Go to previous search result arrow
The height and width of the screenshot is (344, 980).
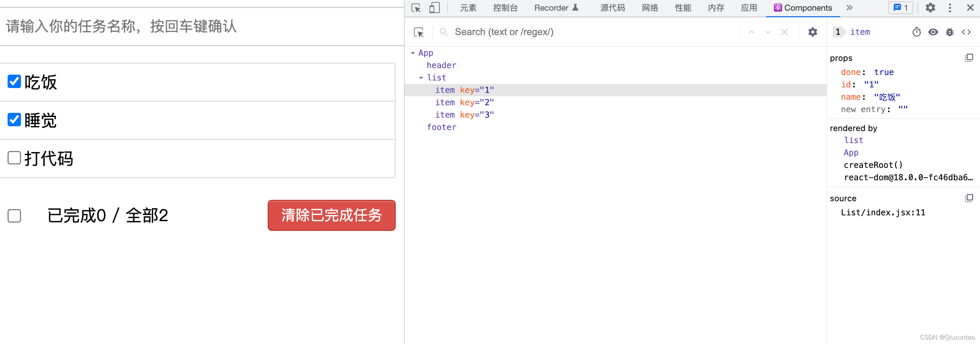[752, 32]
